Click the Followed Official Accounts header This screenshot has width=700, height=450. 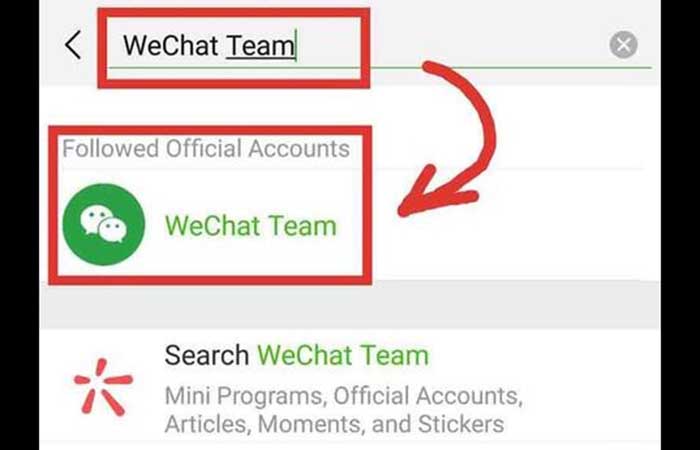206,148
